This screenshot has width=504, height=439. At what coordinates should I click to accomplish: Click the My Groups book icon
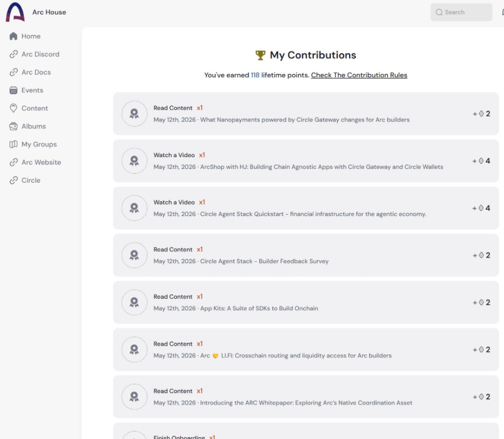[14, 144]
